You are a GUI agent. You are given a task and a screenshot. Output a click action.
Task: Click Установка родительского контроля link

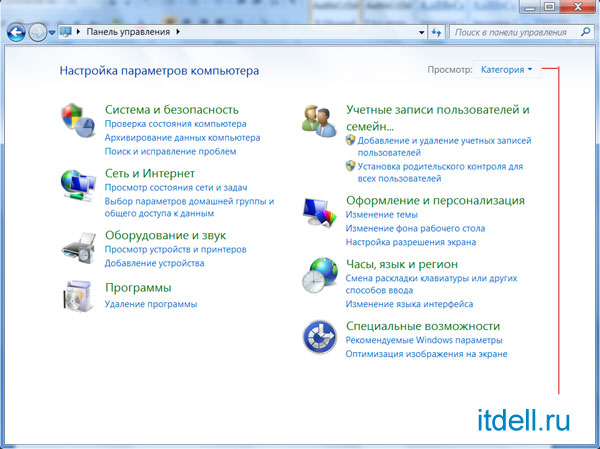coord(440,173)
